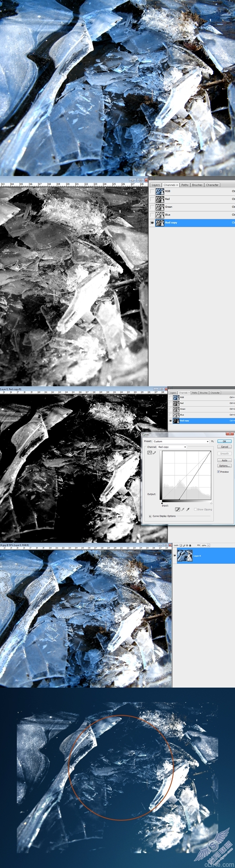Open Brushes tab above the Curves dialog
The height and width of the screenshot is (868, 235).
click(204, 393)
